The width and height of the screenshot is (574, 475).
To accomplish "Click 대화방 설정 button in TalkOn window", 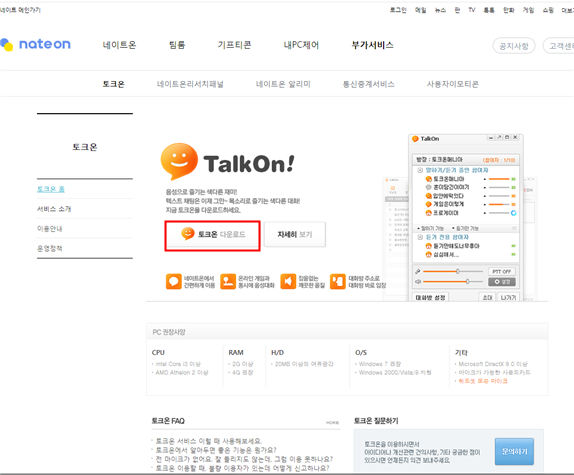I will click(430, 298).
